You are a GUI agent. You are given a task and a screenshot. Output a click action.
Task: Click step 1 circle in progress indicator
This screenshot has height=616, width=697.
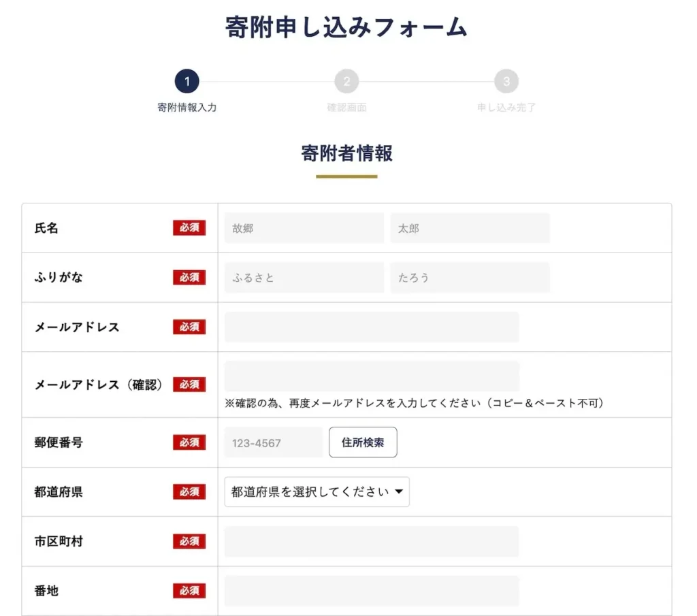click(187, 82)
